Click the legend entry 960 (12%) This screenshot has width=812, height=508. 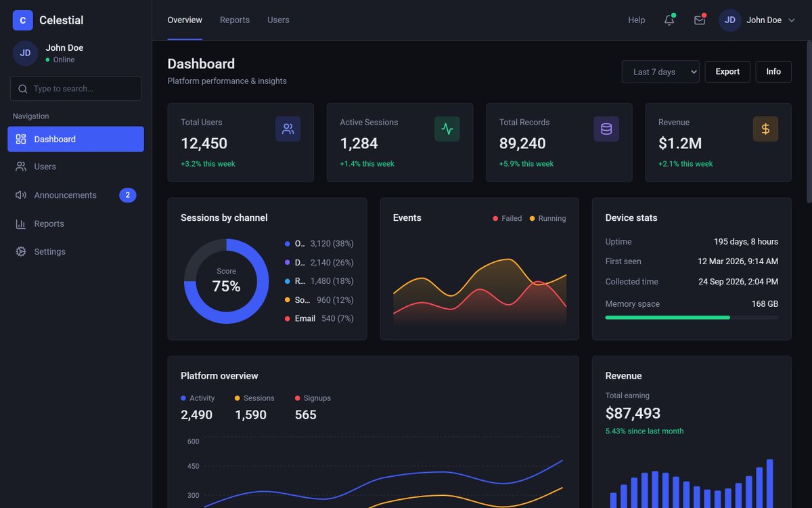coord(319,300)
